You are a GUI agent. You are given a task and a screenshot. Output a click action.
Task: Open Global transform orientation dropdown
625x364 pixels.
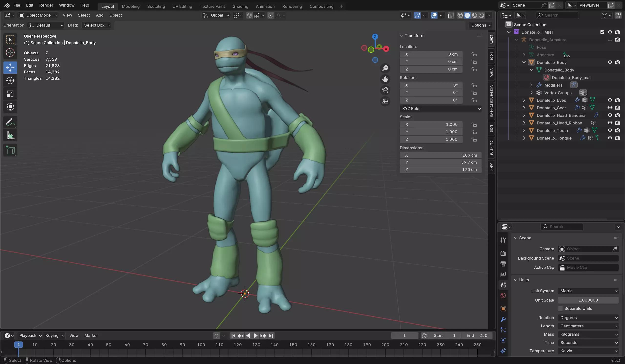(x=216, y=15)
